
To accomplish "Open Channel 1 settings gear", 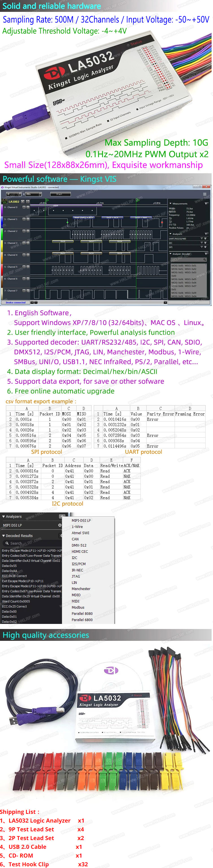I will (x=24, y=219).
